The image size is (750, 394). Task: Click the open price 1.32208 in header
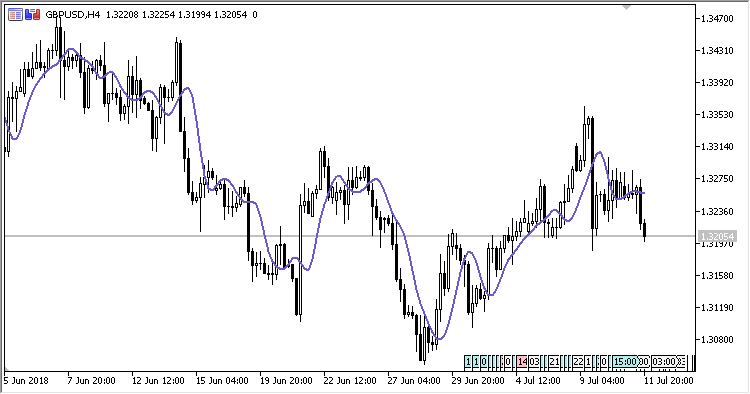tap(122, 15)
